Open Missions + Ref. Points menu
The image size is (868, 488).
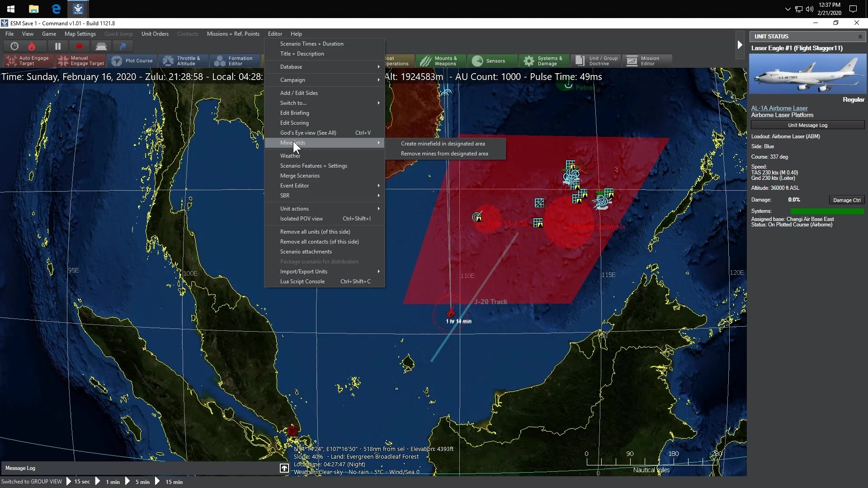tap(233, 34)
